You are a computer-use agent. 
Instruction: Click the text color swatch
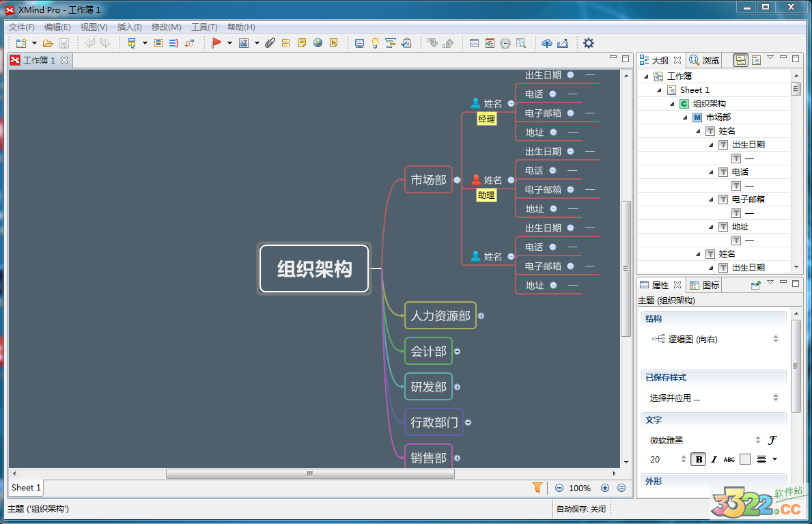tap(745, 459)
